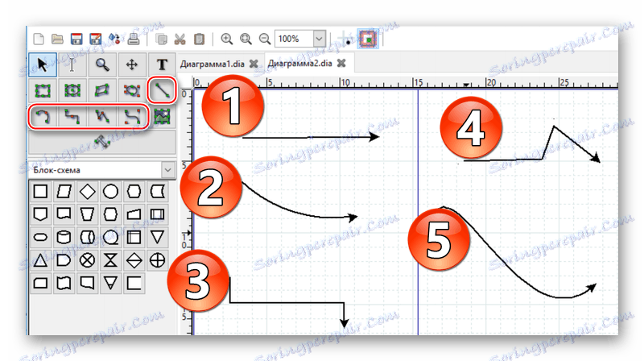Pick the horizontal drum cylinder shape
This screenshot has width=644, height=361.
point(87,237)
